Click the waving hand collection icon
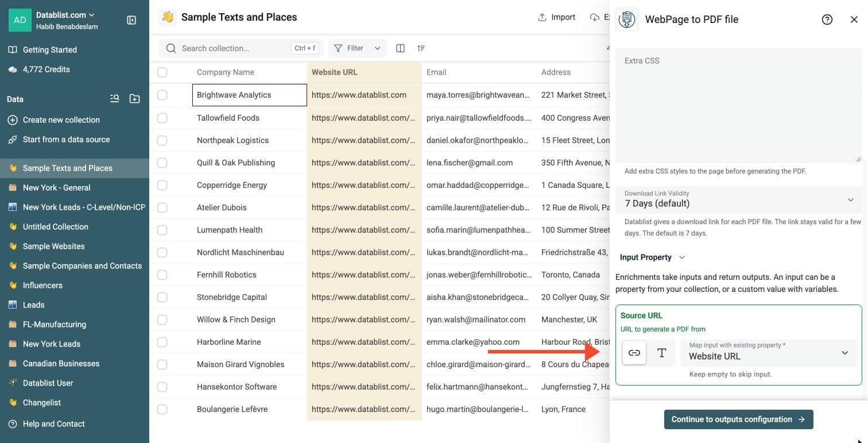Screen dimensions: 868x443 [168, 17]
